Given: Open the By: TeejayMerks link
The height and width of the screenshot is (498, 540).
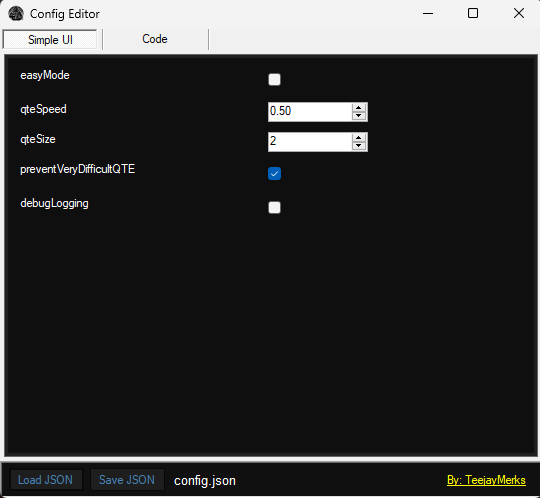Looking at the screenshot, I should coord(486,480).
